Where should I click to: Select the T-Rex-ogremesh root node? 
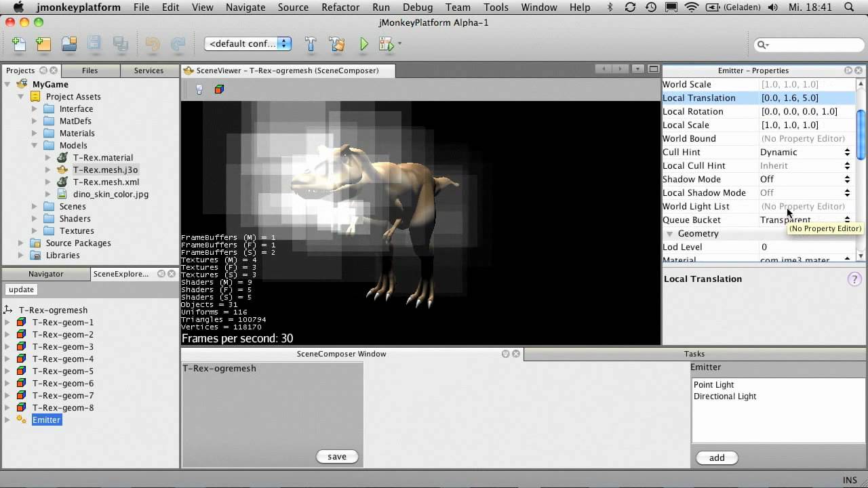tap(53, 310)
